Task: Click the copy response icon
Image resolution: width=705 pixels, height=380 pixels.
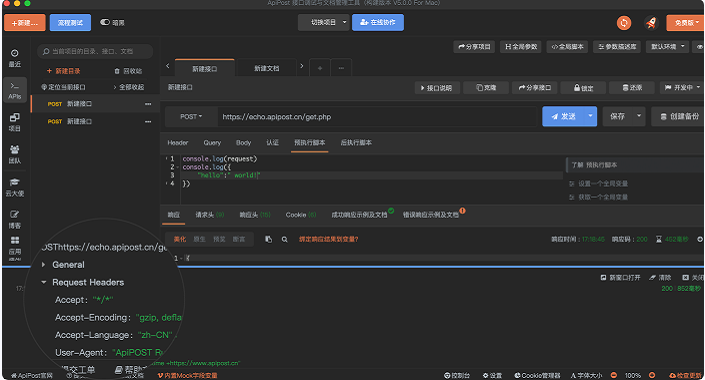Action: click(268, 239)
